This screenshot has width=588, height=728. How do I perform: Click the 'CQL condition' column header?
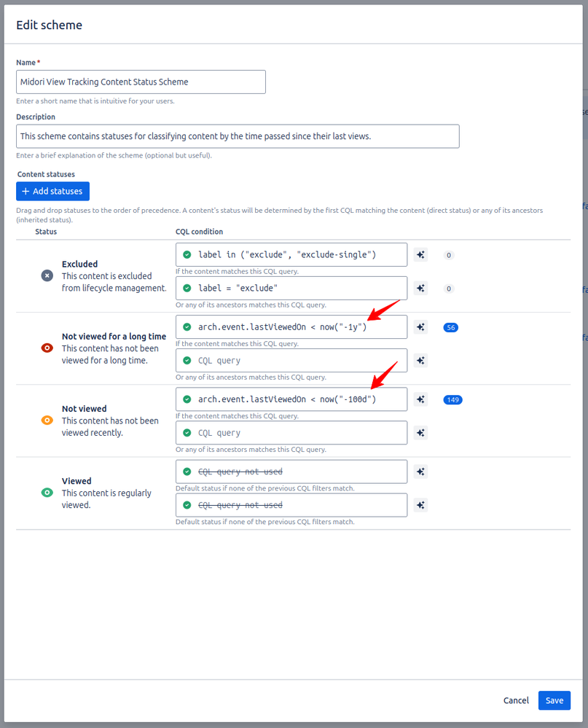pyautogui.click(x=199, y=232)
